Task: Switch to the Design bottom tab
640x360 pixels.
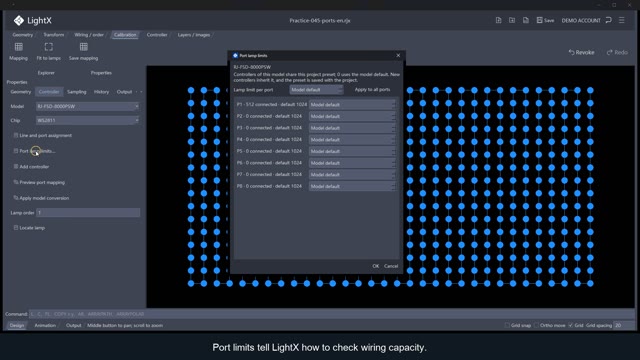Action: (17, 325)
